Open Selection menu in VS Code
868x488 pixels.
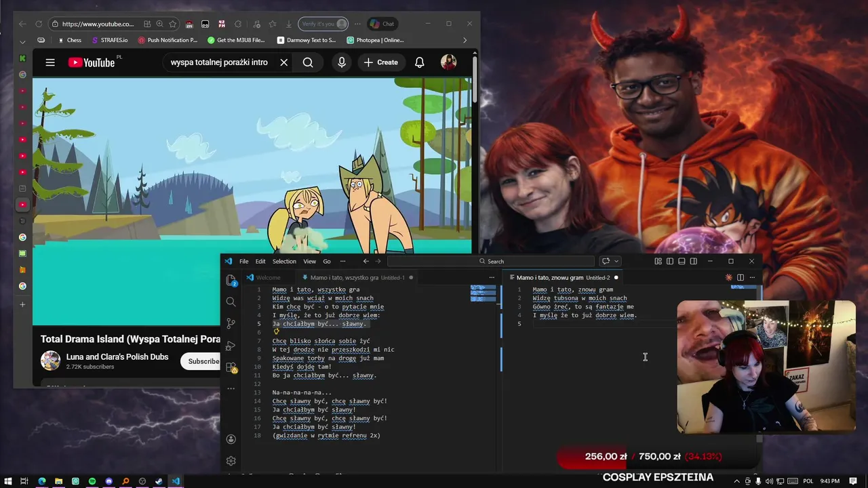[x=284, y=261]
